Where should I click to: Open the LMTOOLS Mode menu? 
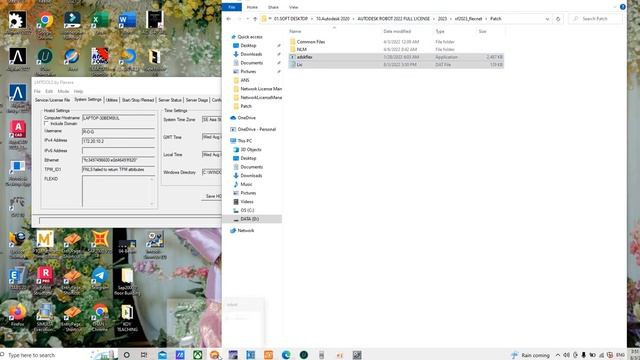pyautogui.click(x=63, y=91)
